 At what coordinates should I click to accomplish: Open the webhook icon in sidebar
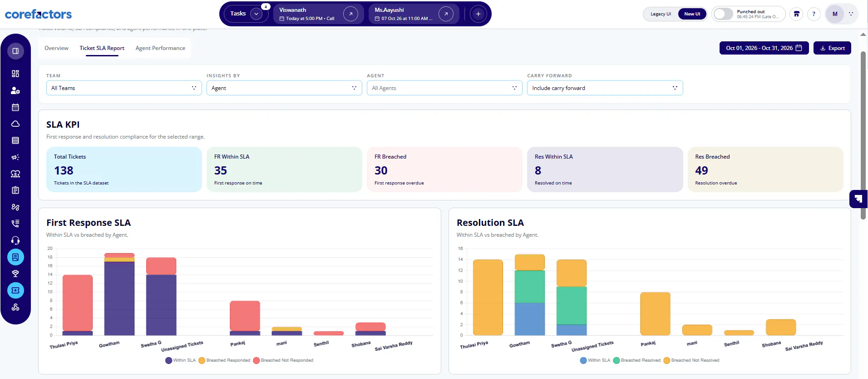pyautogui.click(x=15, y=307)
